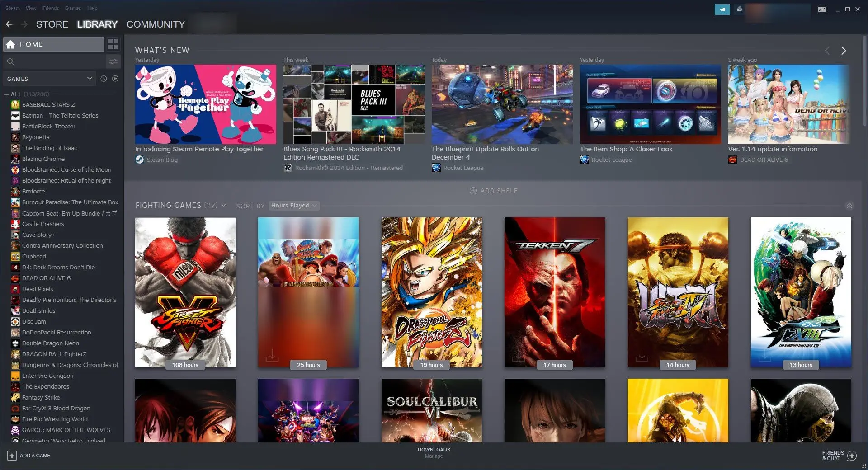Open the Friends menu

(x=51, y=8)
